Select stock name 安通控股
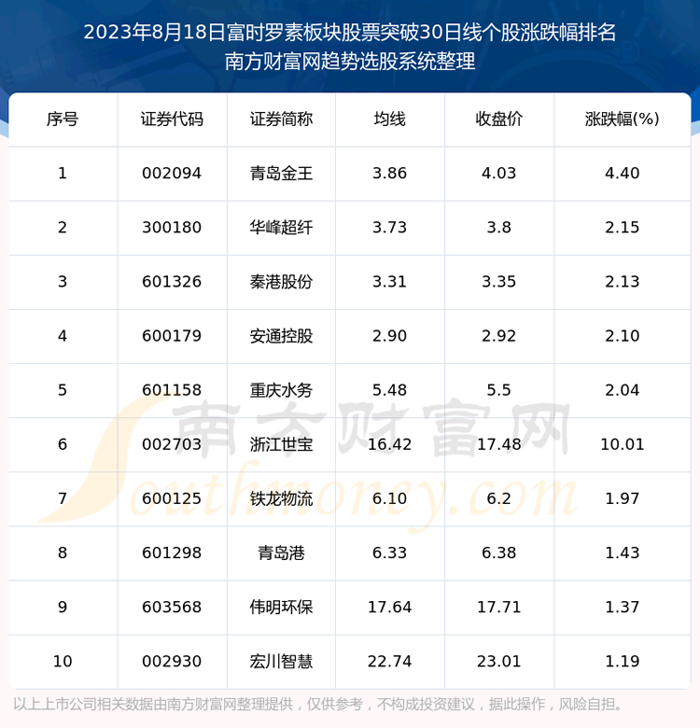This screenshot has height=728, width=700. tap(281, 336)
